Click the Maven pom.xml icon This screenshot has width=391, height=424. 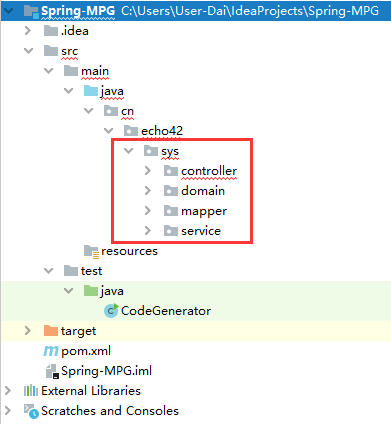[51, 351]
